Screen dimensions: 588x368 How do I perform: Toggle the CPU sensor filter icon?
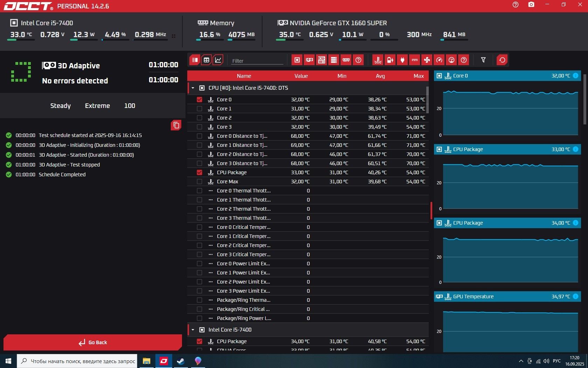297,60
